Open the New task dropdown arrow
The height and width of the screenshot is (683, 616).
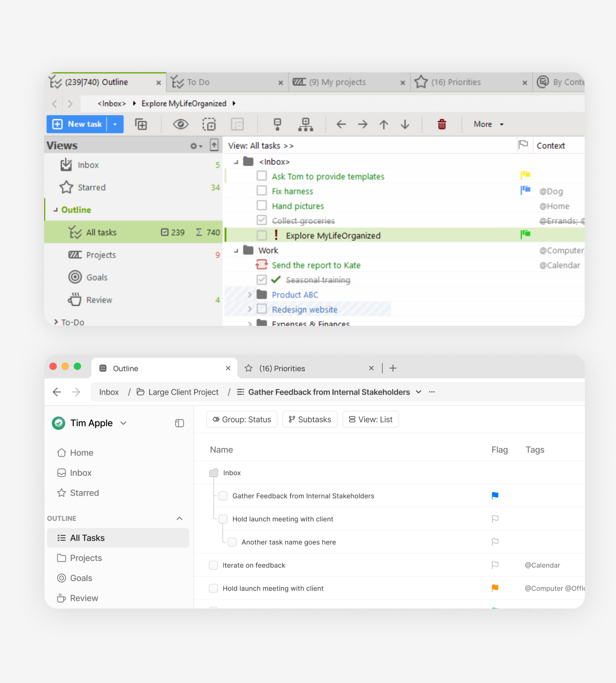(115, 124)
